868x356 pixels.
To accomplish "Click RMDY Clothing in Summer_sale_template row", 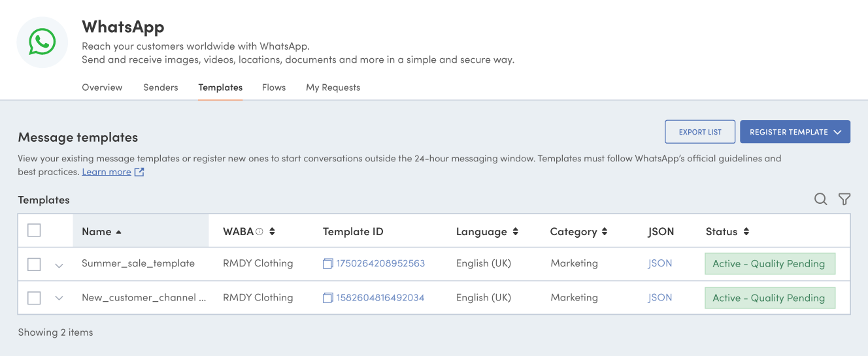I will pos(258,263).
